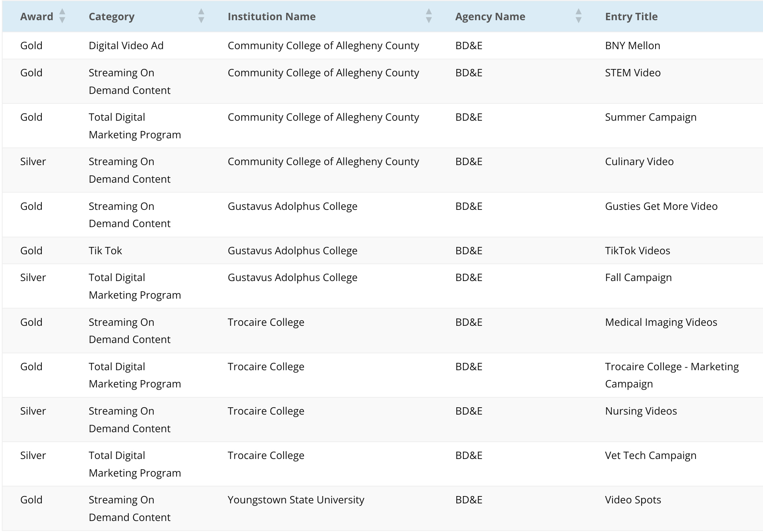This screenshot has height=532, width=763.
Task: Select Streaming On Demand Content in Culinary Video row
Action: pos(129,170)
